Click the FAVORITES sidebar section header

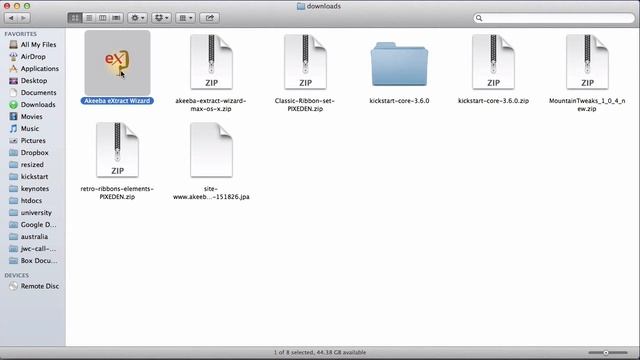point(20,34)
